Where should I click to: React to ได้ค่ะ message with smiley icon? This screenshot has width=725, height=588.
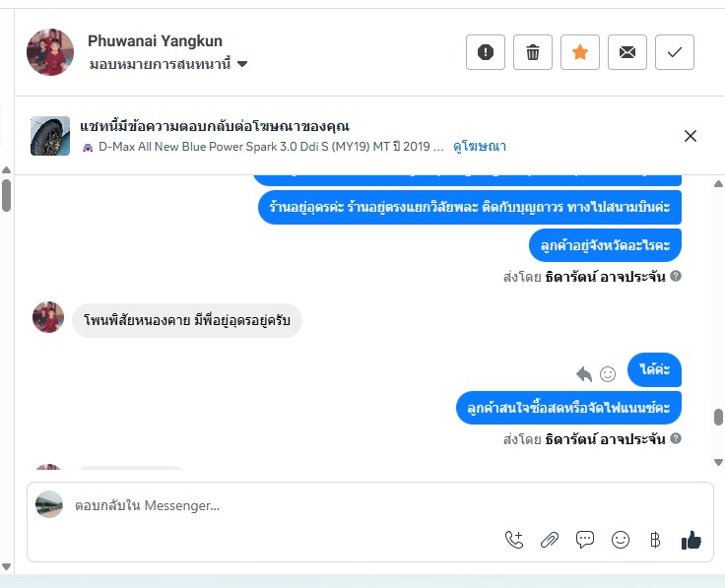point(608,374)
